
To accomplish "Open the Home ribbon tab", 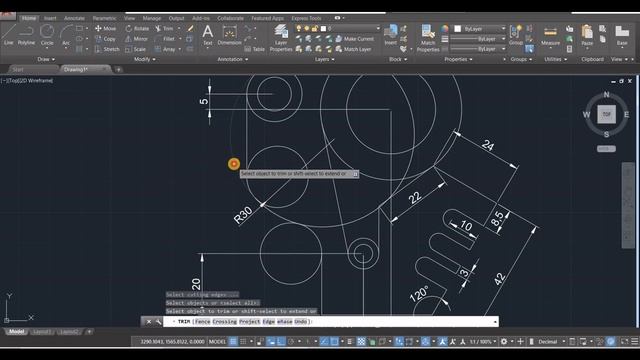I will pyautogui.click(x=29, y=18).
